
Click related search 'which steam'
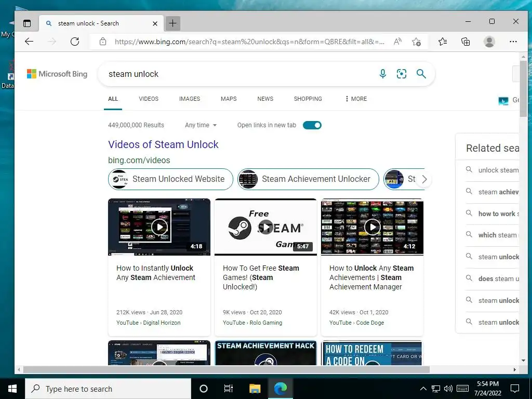[492, 235]
